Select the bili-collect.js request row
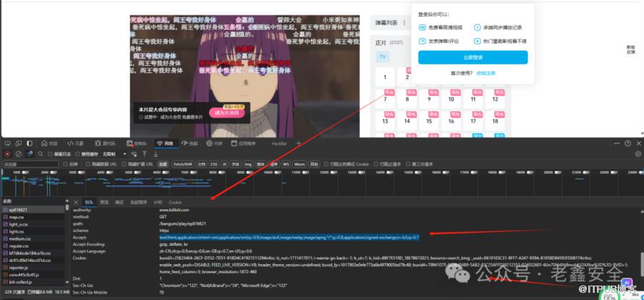The width and height of the screenshot is (644, 300). pos(33,282)
